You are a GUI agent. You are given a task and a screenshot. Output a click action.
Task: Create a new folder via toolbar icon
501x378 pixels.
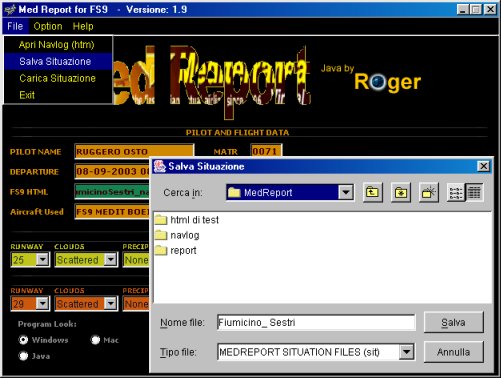(428, 192)
